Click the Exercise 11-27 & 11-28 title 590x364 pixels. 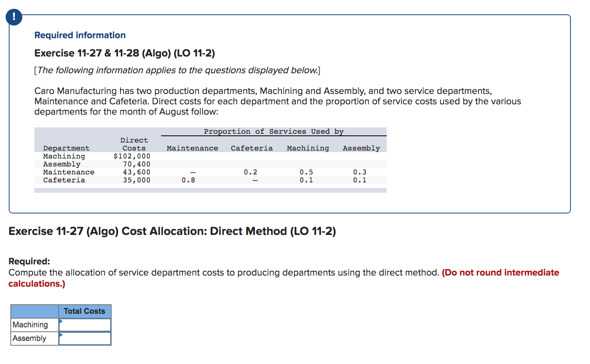124,53
